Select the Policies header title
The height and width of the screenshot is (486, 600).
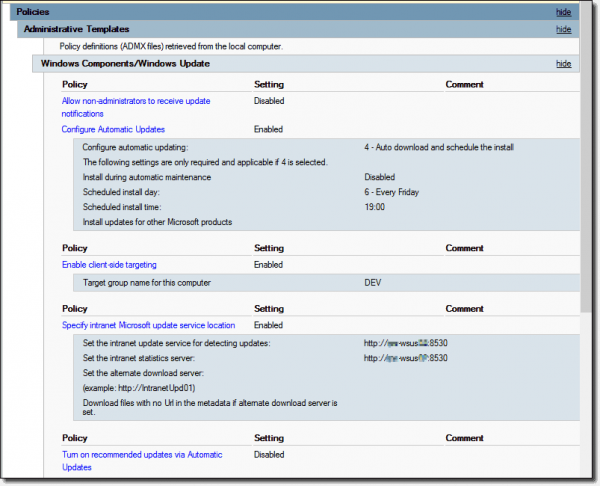pos(33,12)
